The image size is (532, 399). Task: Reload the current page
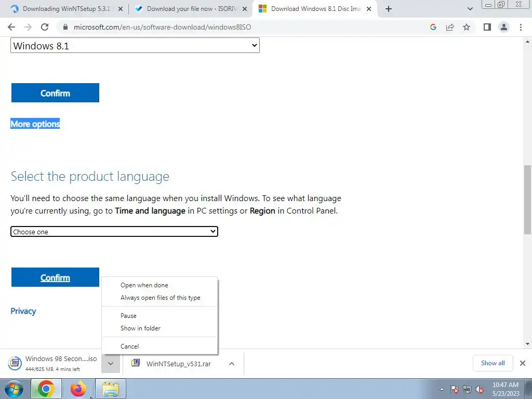45,27
